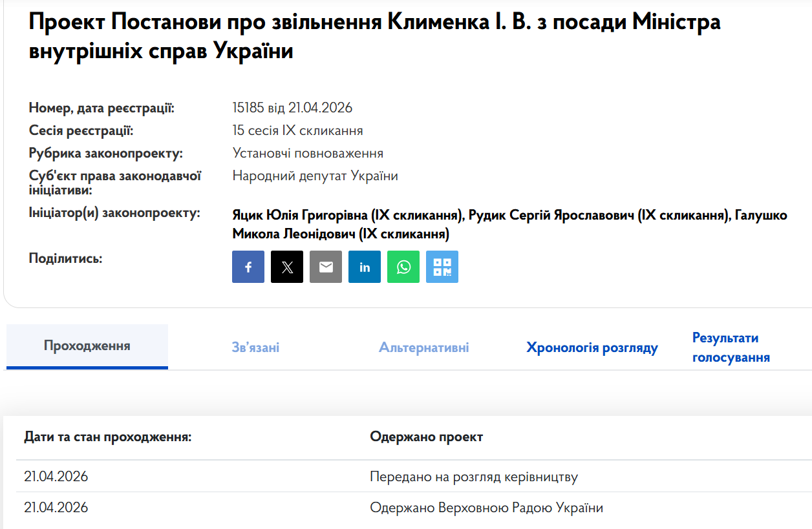
Task: Select the row Одержано Верховною Радою України
Action: [486, 508]
